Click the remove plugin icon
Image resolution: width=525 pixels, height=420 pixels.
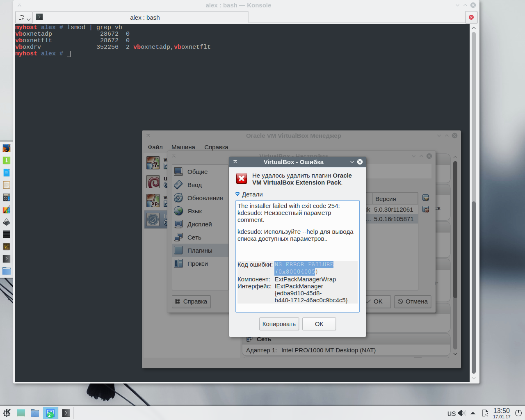426,209
